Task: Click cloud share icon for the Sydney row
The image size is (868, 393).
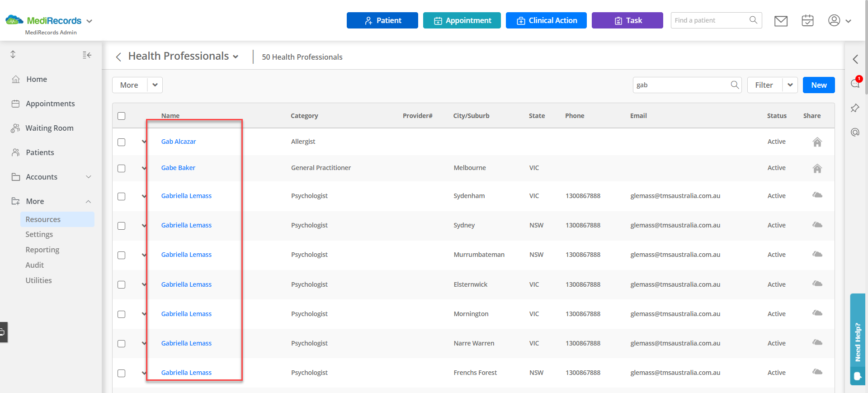Action: [x=817, y=225]
